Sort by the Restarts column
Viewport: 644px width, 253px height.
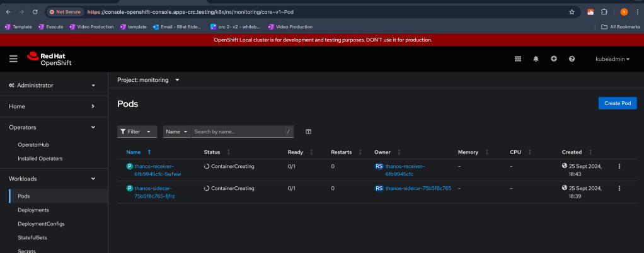(346, 152)
